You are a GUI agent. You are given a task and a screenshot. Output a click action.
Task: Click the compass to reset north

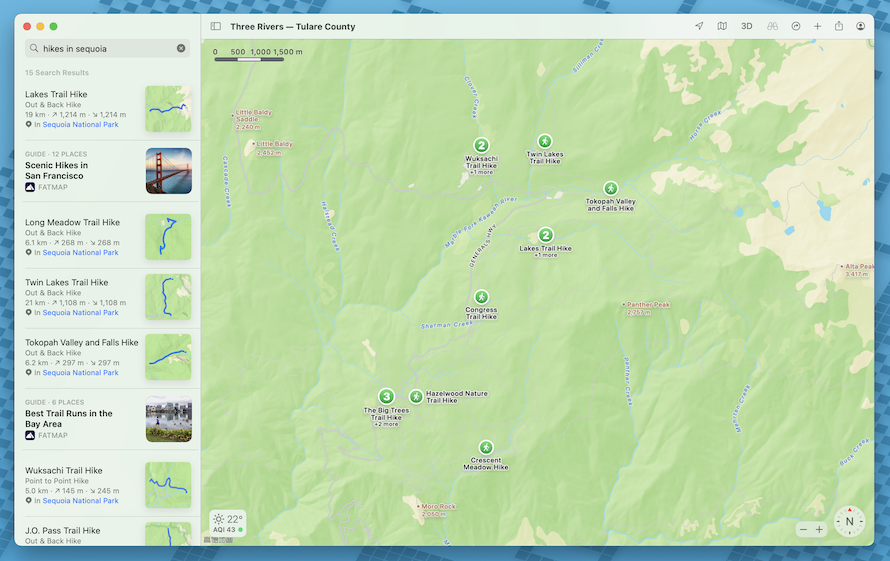click(x=849, y=521)
